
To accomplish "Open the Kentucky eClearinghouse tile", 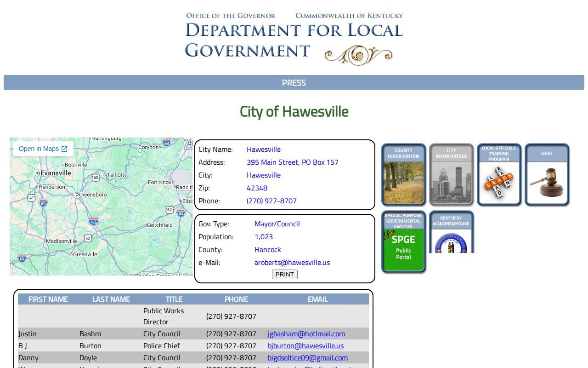I will (x=451, y=232).
